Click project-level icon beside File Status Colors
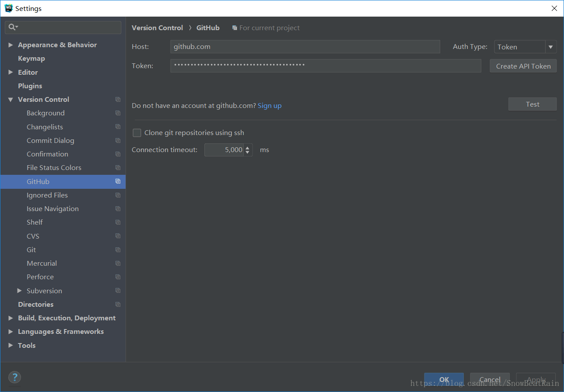 point(118,168)
